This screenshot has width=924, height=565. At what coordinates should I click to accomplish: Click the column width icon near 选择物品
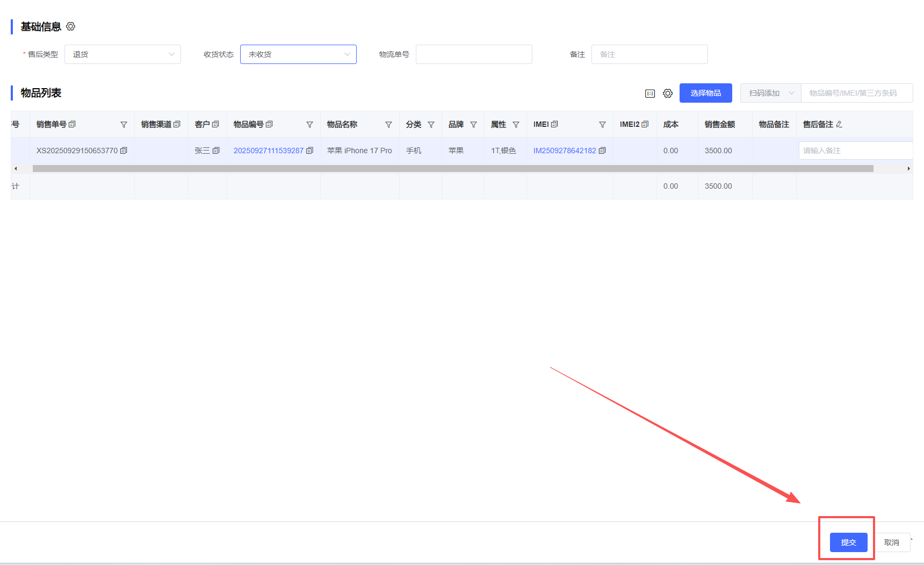pyautogui.click(x=649, y=94)
